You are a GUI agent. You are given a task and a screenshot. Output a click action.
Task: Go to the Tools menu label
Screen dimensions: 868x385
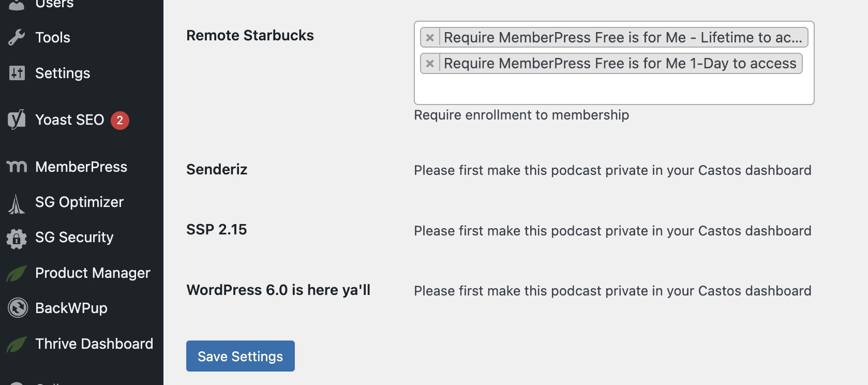53,37
